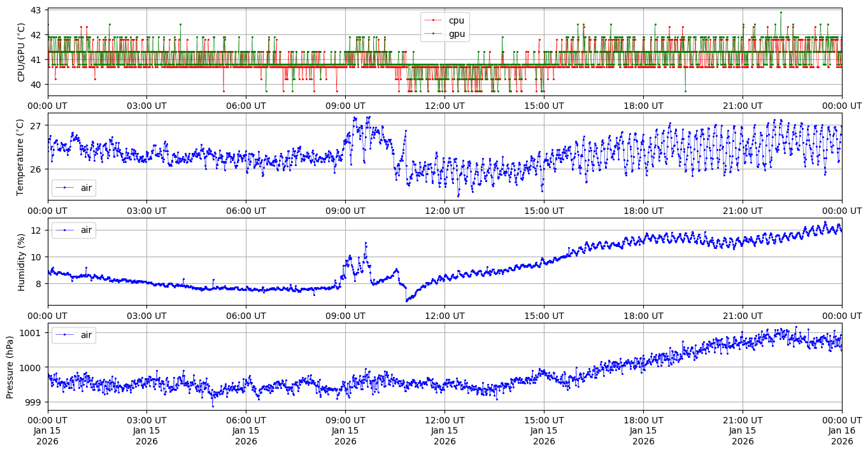Viewport: 868px width, 452px height.
Task: Click the air legend in the Pressure plot
Action: coord(74,335)
